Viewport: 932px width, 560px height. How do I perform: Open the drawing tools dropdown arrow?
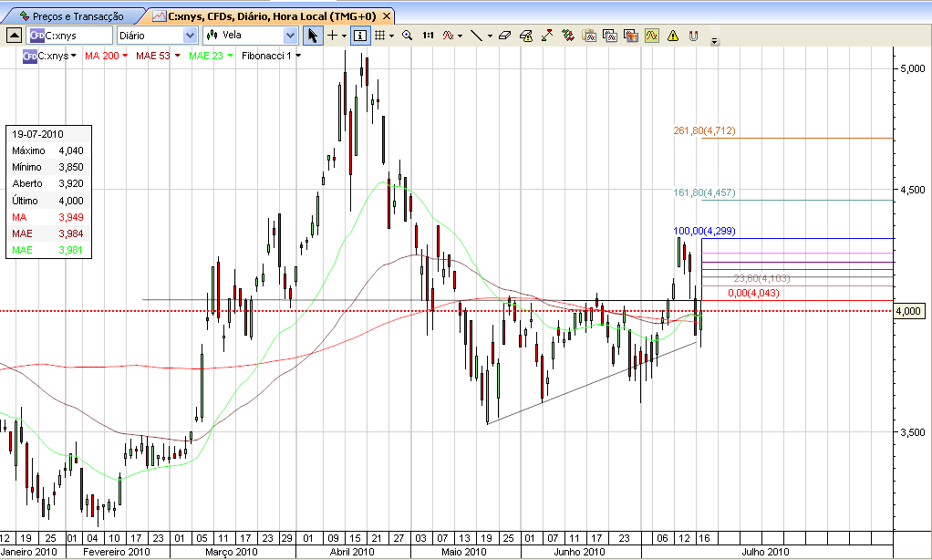coord(490,36)
